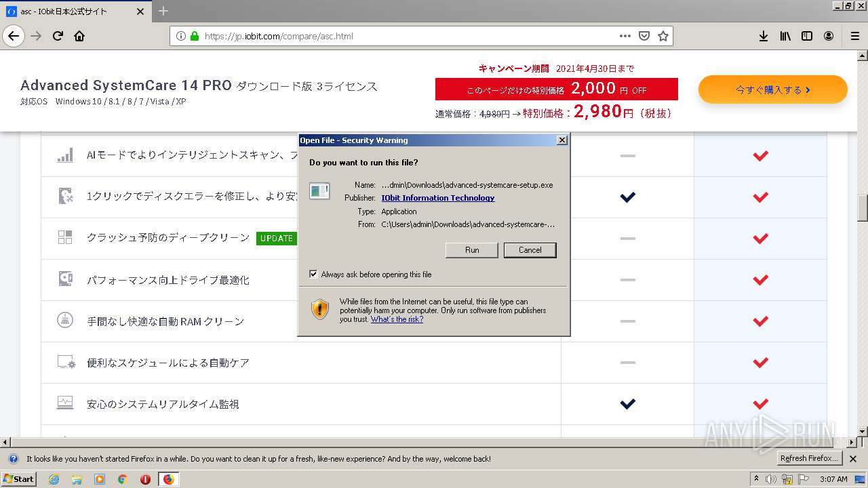Click the info icon in Firefox notification bar

click(x=13, y=459)
